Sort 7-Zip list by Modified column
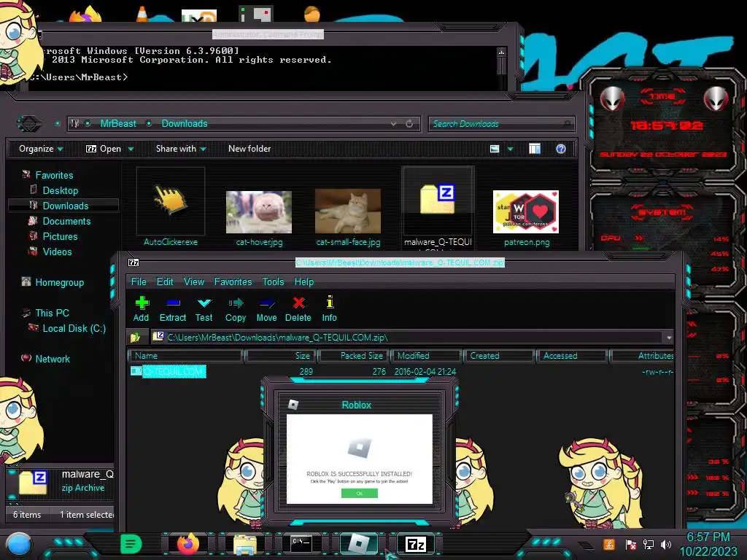 (427, 356)
